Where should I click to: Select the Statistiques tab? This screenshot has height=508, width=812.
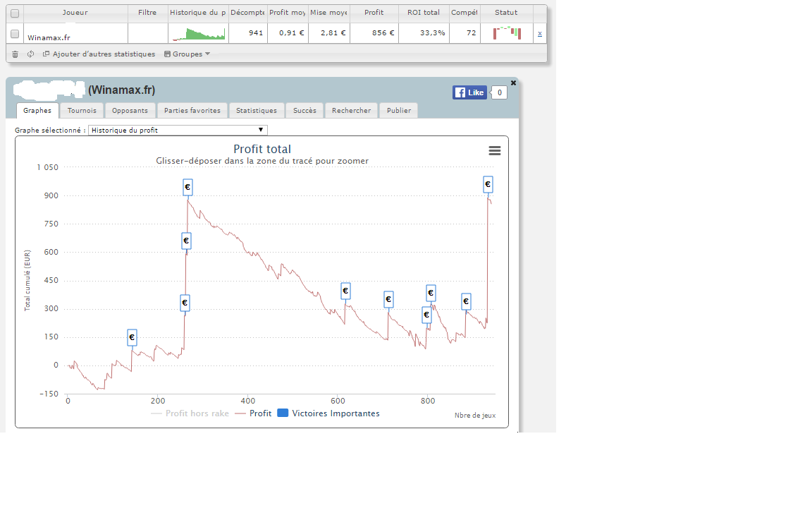click(257, 110)
